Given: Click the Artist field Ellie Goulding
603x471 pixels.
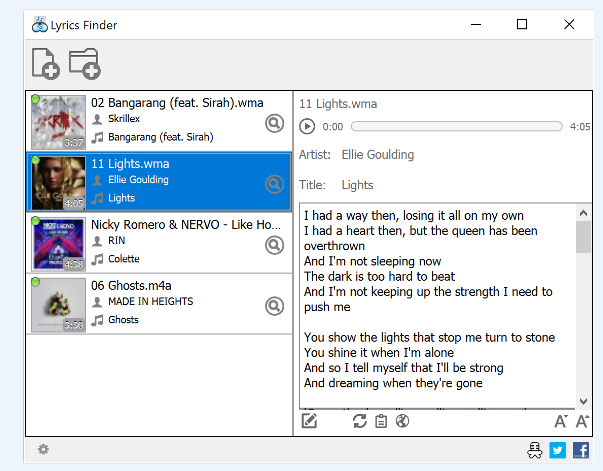Looking at the screenshot, I should (x=378, y=155).
